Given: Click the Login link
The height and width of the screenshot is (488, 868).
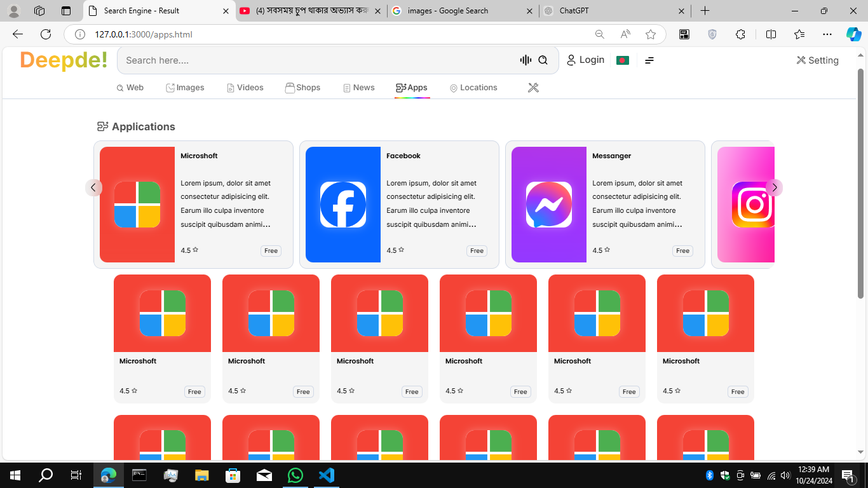Looking at the screenshot, I should (585, 60).
